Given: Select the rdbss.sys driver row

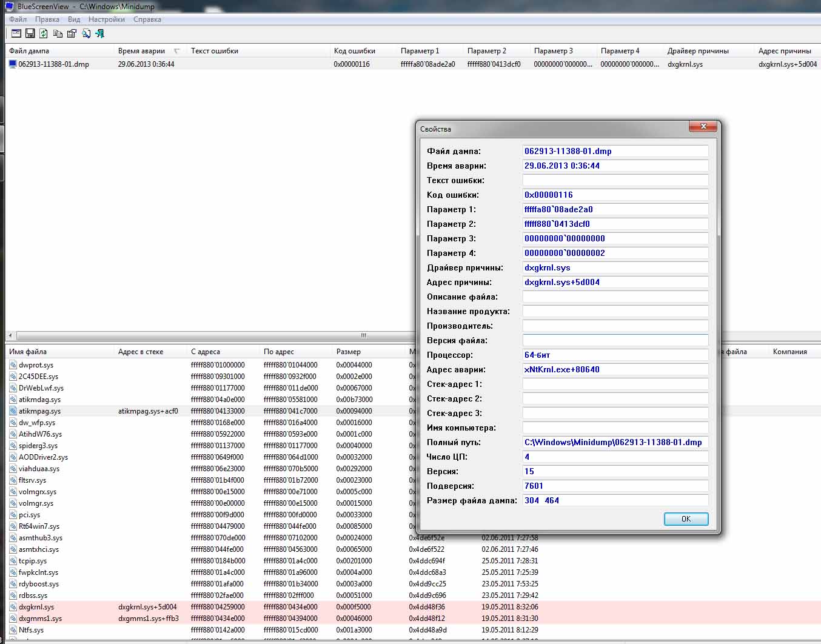Looking at the screenshot, I should (412, 595).
